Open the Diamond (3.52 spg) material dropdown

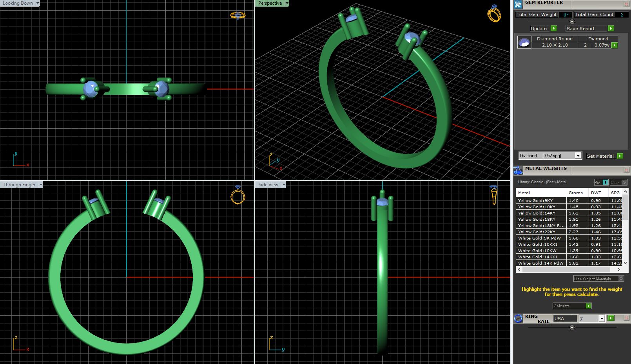point(578,156)
